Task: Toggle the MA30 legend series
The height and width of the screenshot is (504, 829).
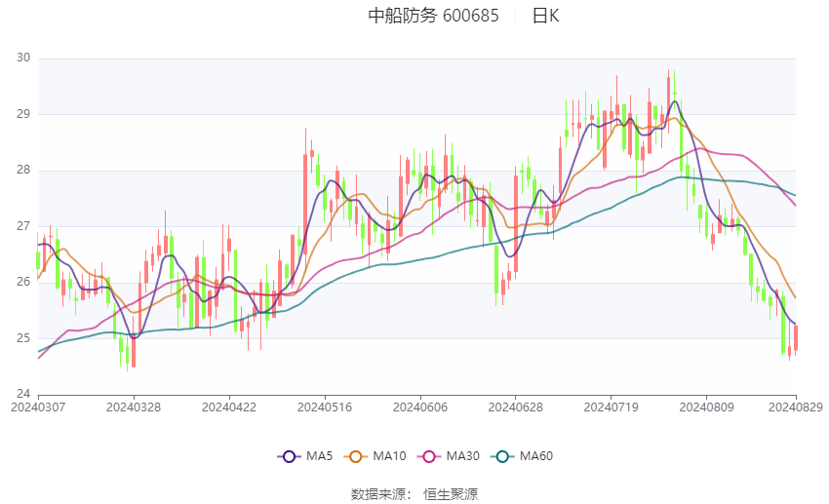Action: click(449, 456)
